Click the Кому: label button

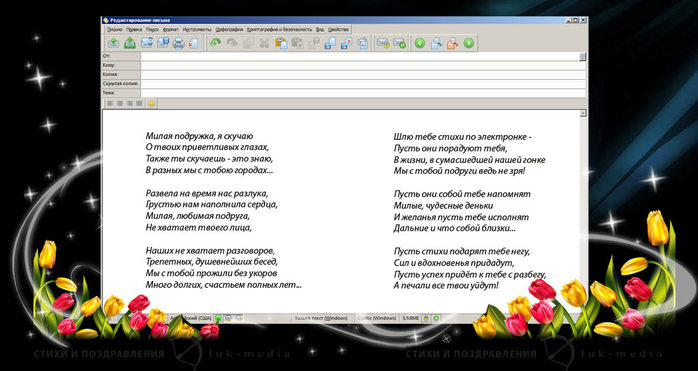[122, 65]
